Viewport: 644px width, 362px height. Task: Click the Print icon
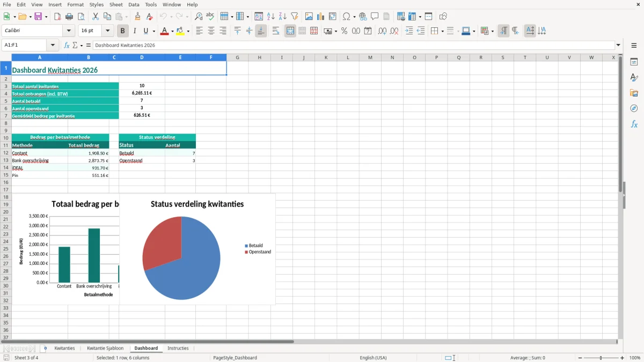point(69,17)
